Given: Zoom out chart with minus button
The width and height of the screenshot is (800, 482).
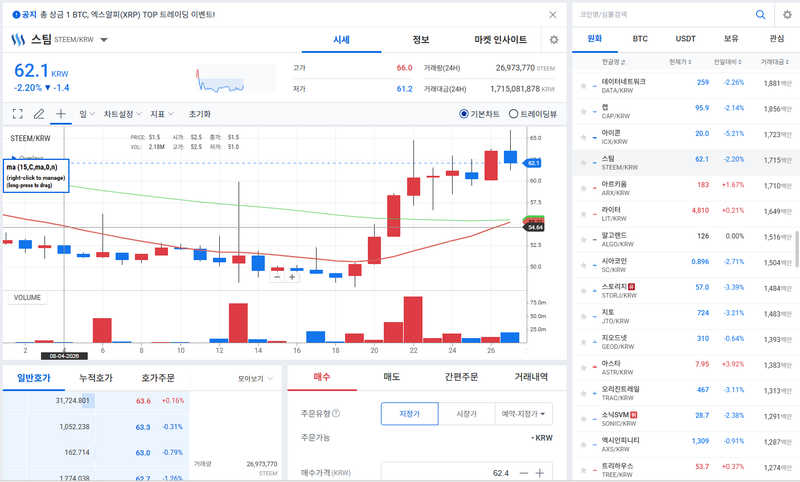Looking at the screenshot, I should [x=277, y=277].
